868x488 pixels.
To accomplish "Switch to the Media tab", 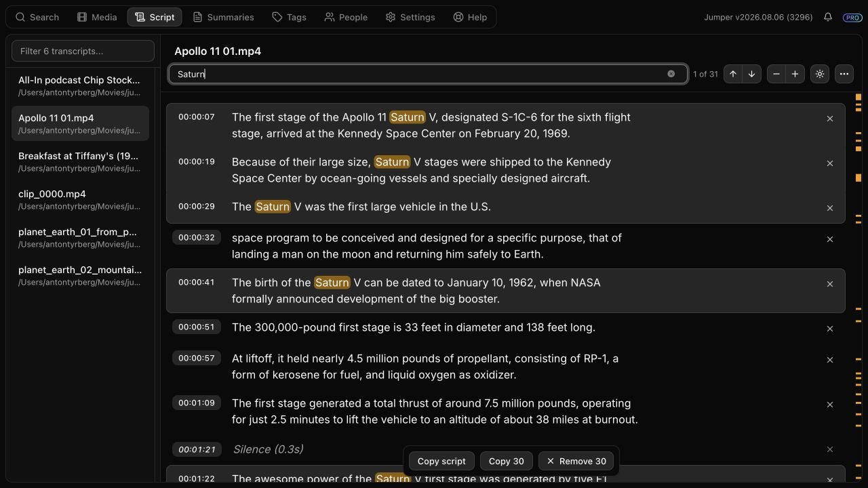I will coord(97,17).
